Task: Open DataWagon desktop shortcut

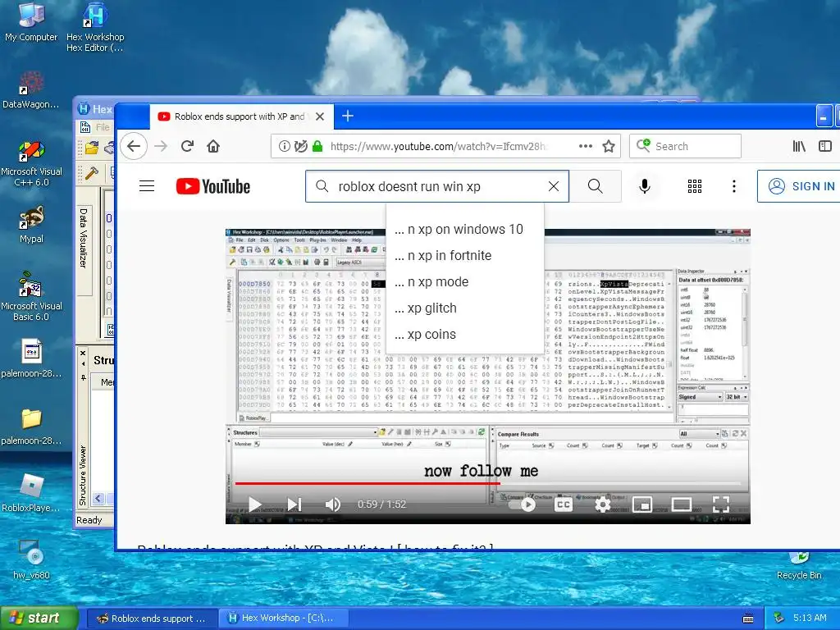Action: [31, 90]
